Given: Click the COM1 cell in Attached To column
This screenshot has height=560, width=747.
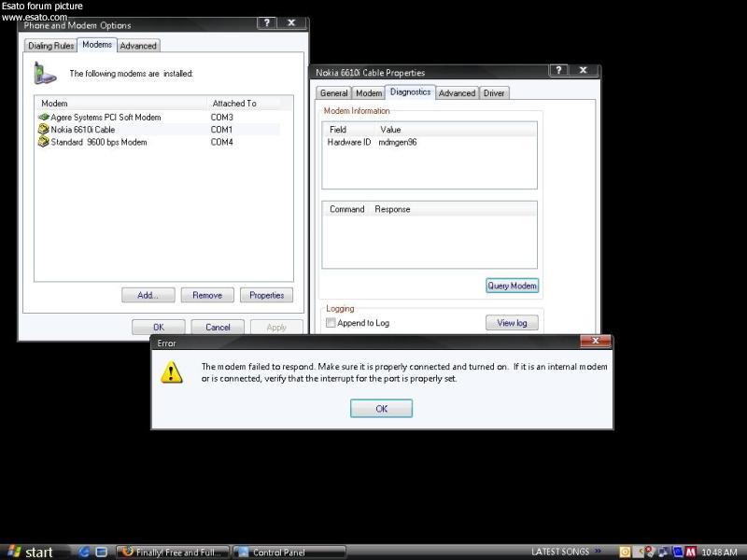Looking at the screenshot, I should tap(221, 130).
